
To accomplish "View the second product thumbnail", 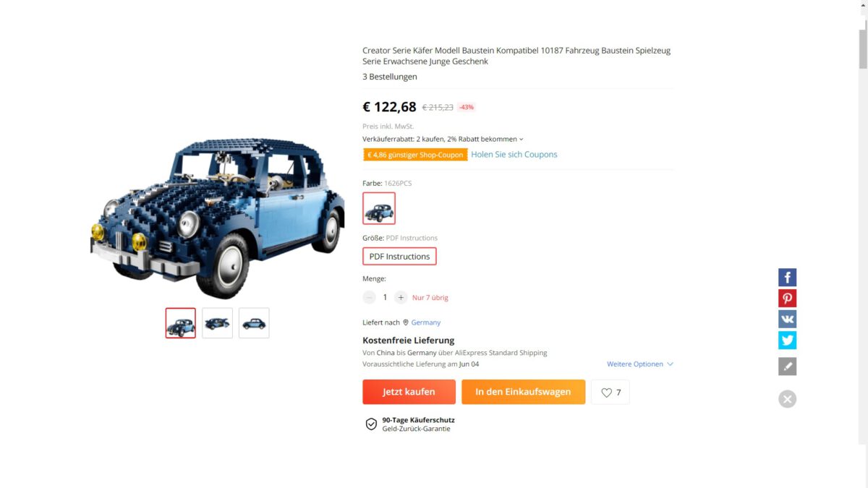I will point(217,323).
